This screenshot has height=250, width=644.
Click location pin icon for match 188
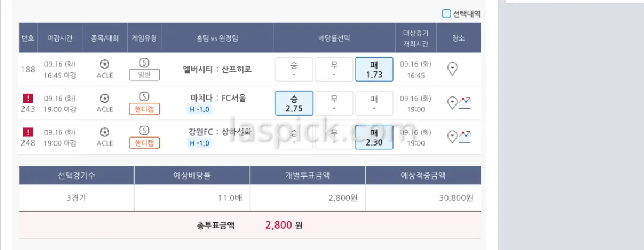pyautogui.click(x=452, y=69)
